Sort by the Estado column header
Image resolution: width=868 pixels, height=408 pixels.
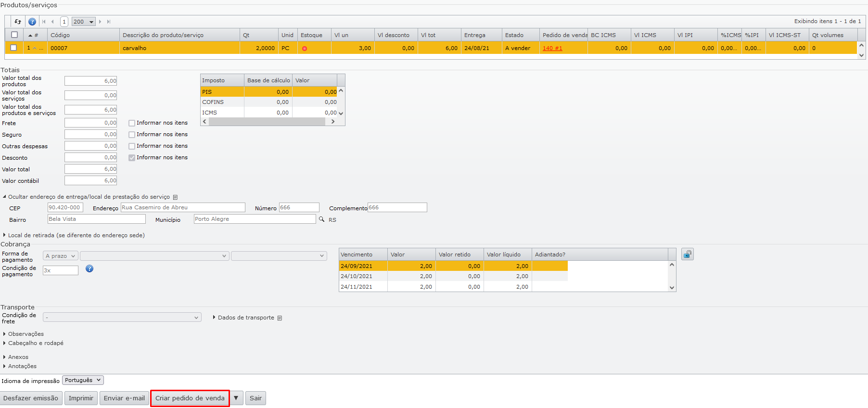tap(521, 35)
